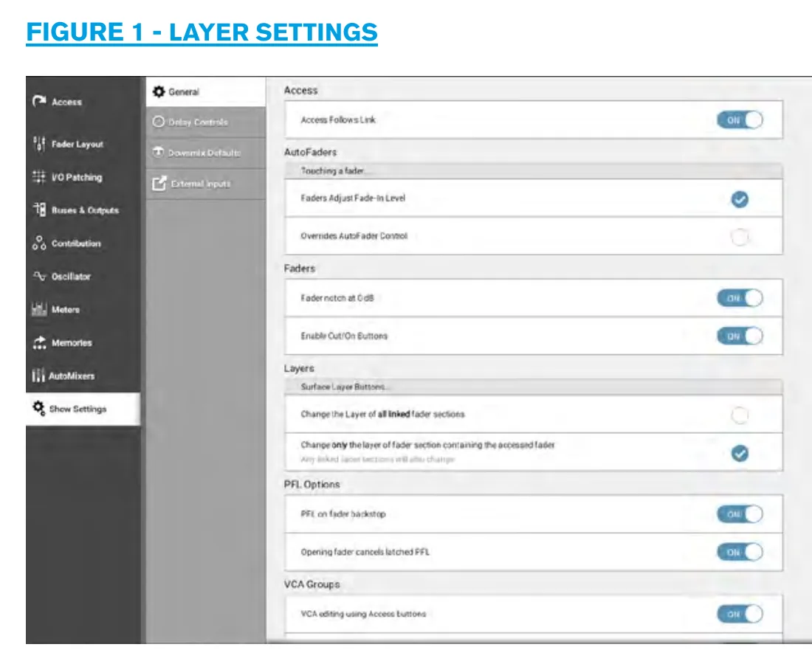
Task: Select Show Settings menu item
Action: tap(83, 409)
